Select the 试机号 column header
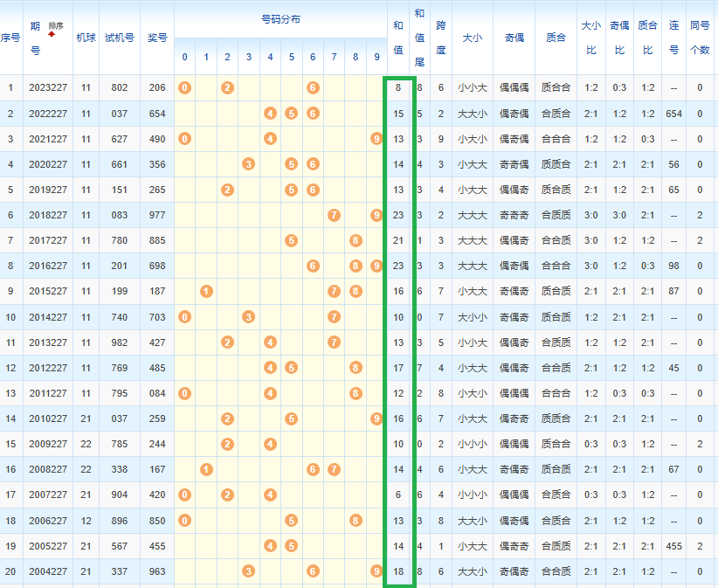Viewport: 718px width, 588px height. pyautogui.click(x=119, y=38)
